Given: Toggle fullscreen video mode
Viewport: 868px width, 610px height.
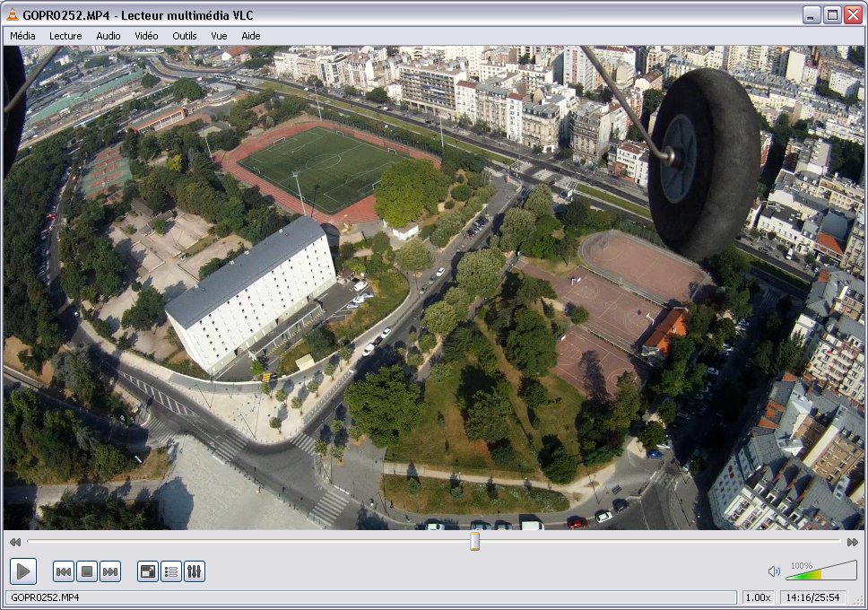Looking at the screenshot, I should click(x=148, y=571).
